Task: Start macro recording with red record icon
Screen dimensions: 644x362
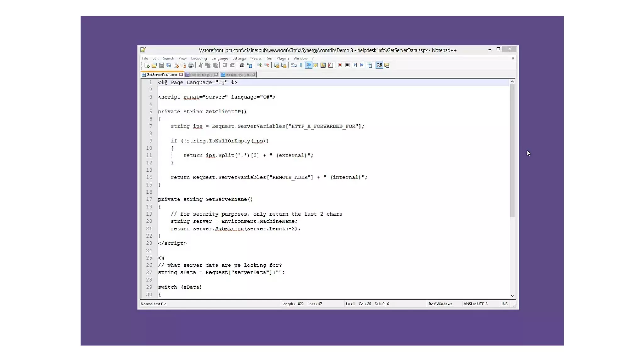Action: tap(340, 65)
